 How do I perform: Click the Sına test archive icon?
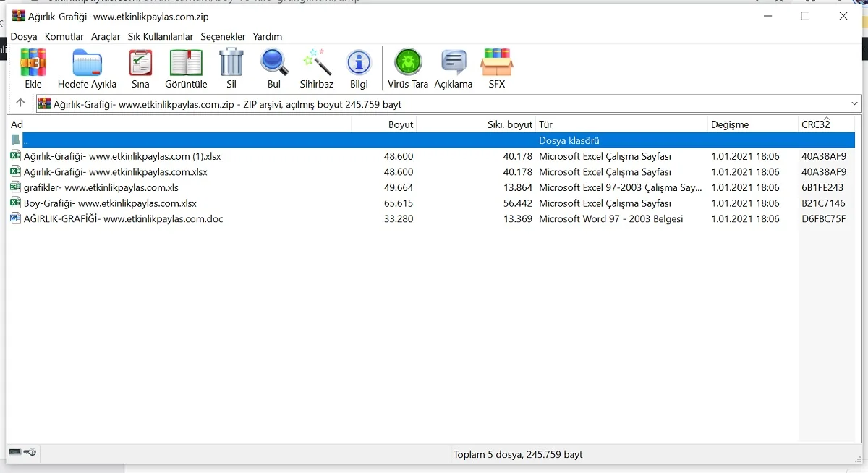tap(140, 63)
